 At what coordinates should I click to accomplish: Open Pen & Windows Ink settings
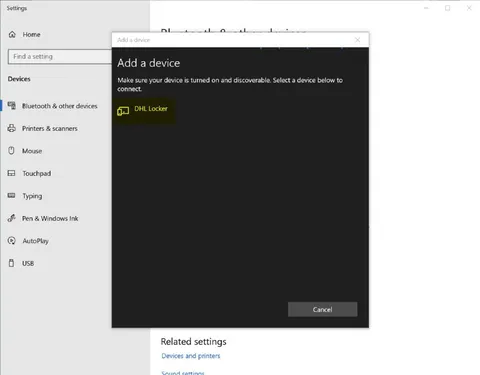pos(50,218)
